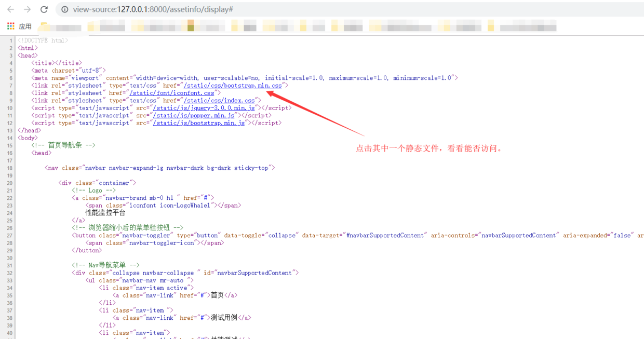Click the navbarSupportedContent div line
Viewport: 644px width, 339px height.
coord(185,273)
